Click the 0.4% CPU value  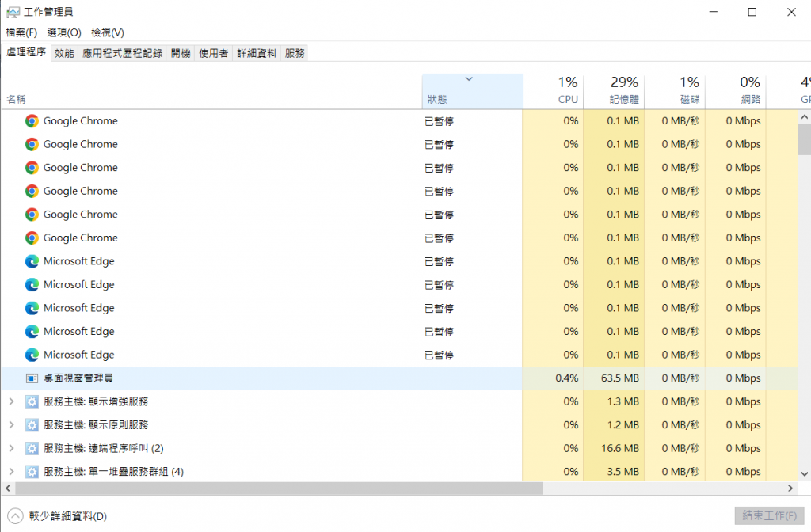coord(566,378)
